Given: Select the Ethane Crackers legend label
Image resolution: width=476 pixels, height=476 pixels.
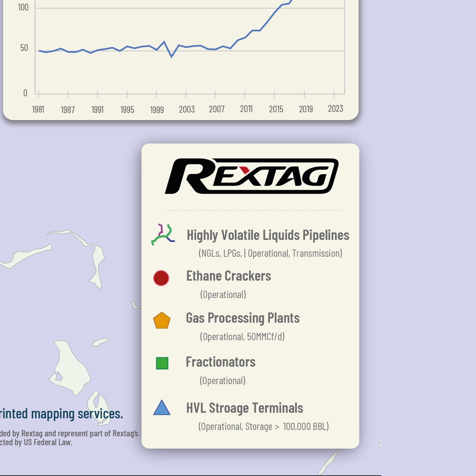Looking at the screenshot, I should [228, 276].
